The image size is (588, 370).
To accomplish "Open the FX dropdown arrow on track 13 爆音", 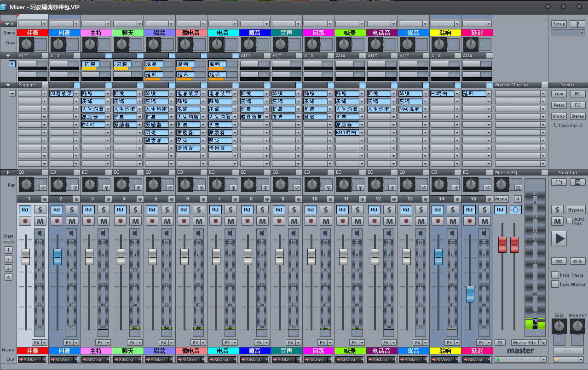I will pos(425,342).
